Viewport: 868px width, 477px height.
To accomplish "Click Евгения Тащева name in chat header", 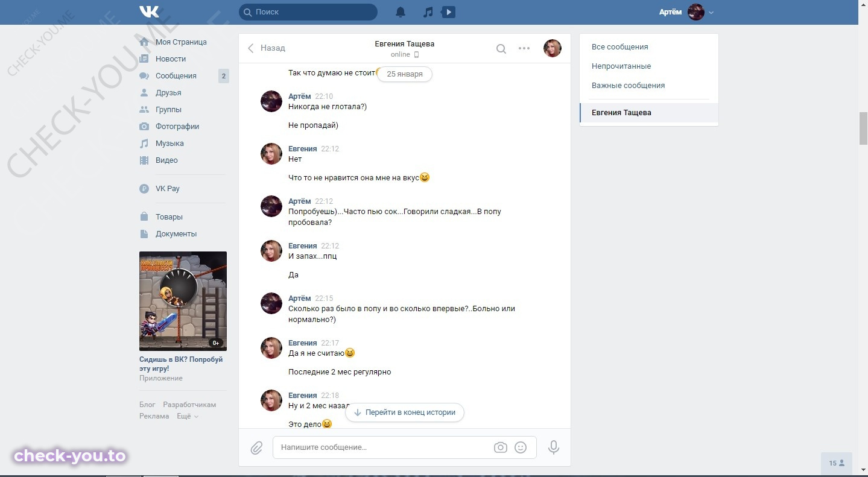I will [x=404, y=43].
